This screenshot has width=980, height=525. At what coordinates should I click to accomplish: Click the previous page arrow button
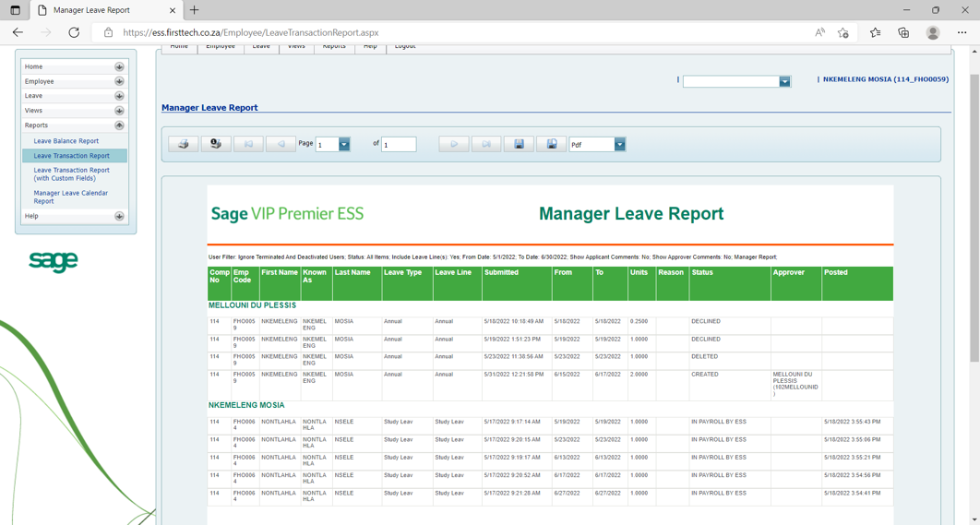(x=281, y=144)
